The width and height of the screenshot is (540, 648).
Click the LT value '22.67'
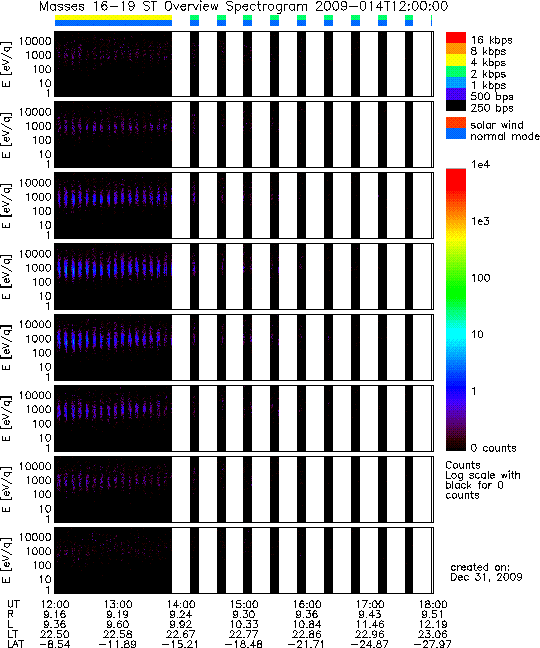click(181, 634)
